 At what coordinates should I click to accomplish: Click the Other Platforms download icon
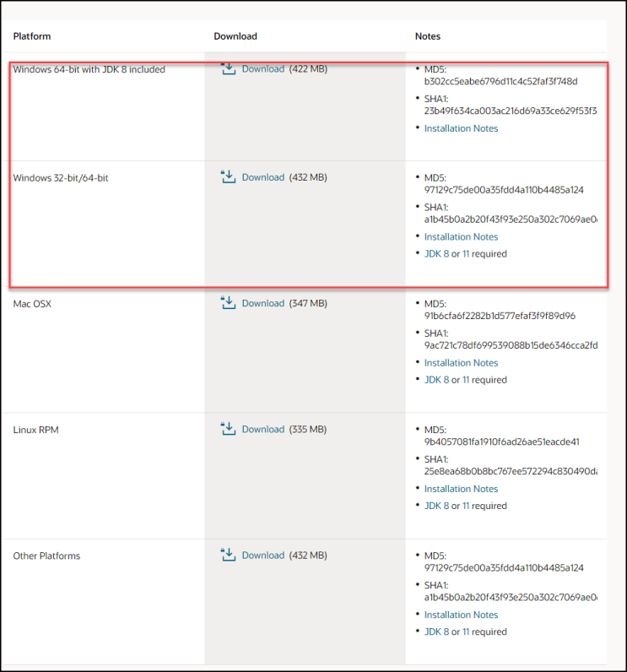click(x=228, y=555)
